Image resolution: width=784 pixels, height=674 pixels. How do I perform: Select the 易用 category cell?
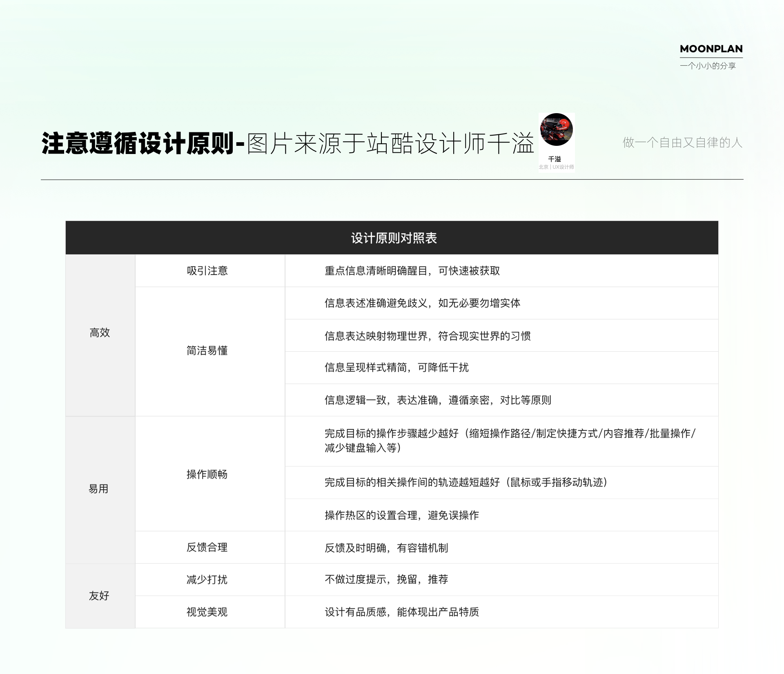coord(99,489)
